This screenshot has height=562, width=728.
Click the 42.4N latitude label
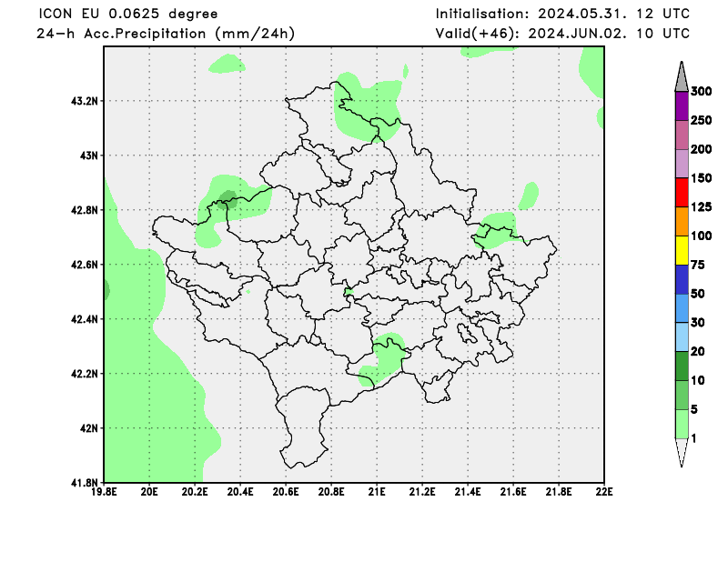[x=85, y=319]
